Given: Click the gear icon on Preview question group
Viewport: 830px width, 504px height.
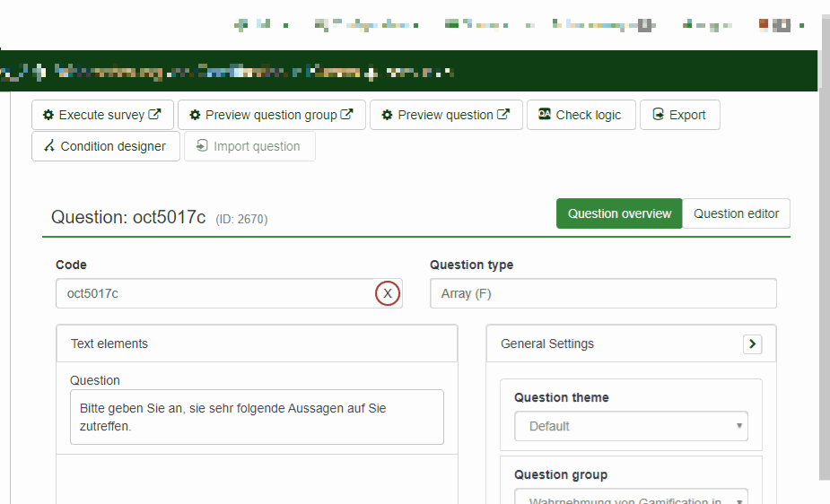Looking at the screenshot, I should point(195,115).
